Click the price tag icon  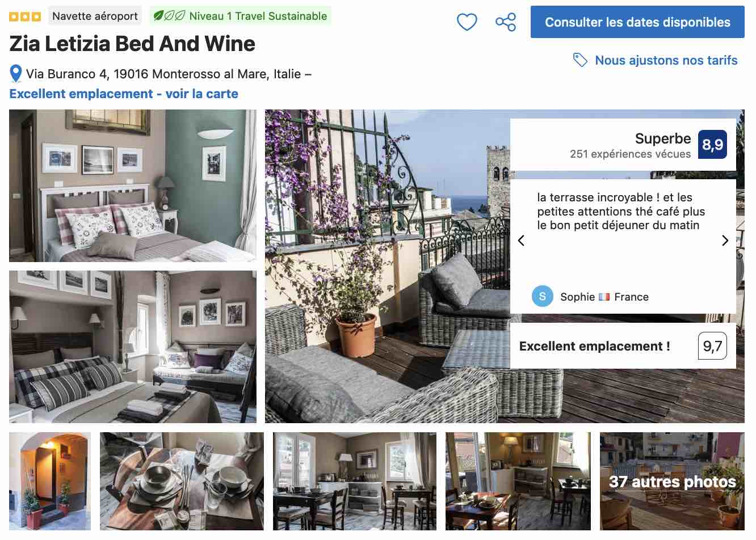click(580, 60)
